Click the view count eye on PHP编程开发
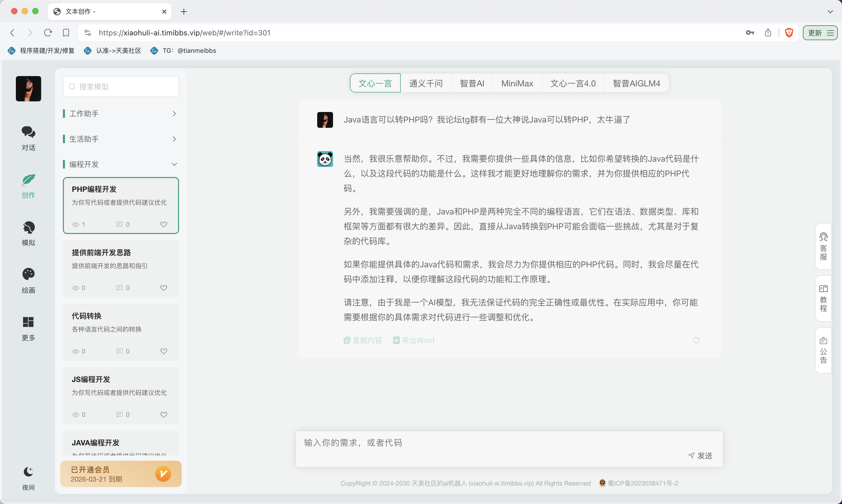 pos(75,225)
